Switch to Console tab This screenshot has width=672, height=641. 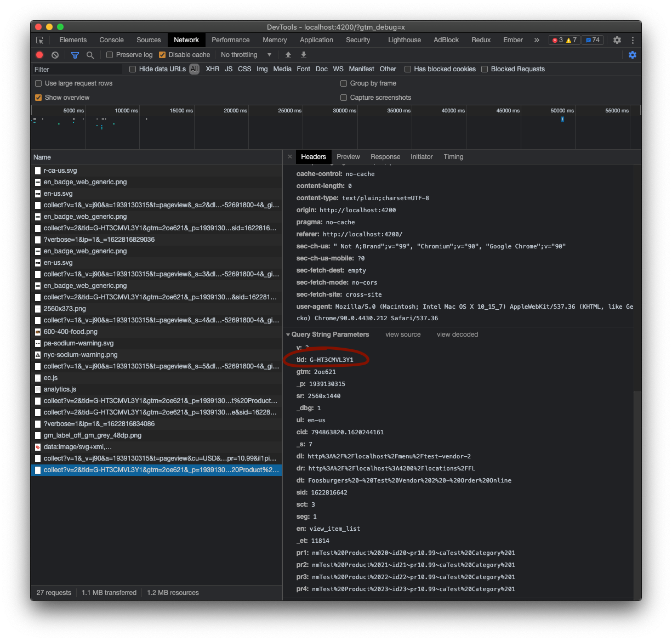pyautogui.click(x=111, y=40)
